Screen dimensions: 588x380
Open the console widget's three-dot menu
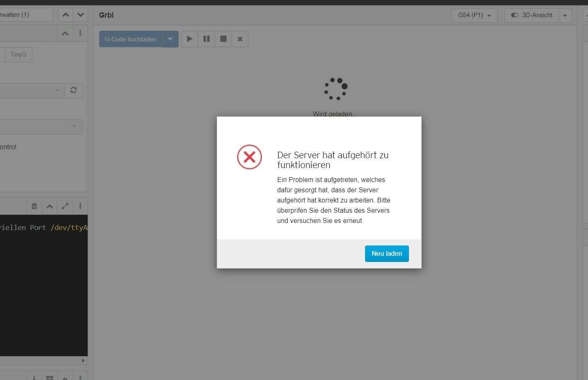(x=80, y=206)
